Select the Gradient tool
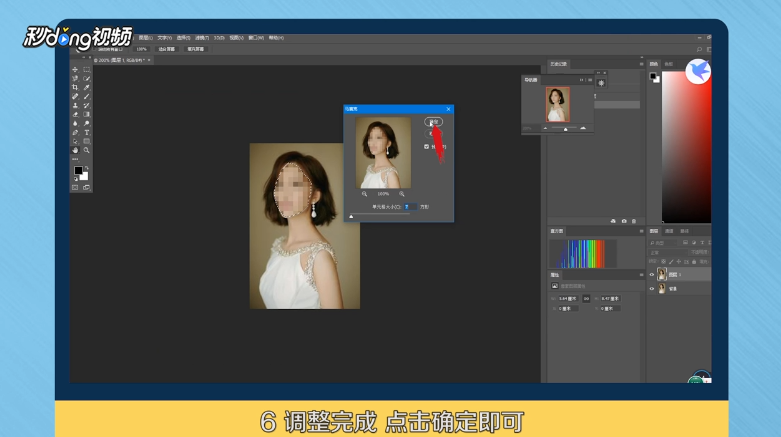This screenshot has width=781, height=437. tap(87, 114)
